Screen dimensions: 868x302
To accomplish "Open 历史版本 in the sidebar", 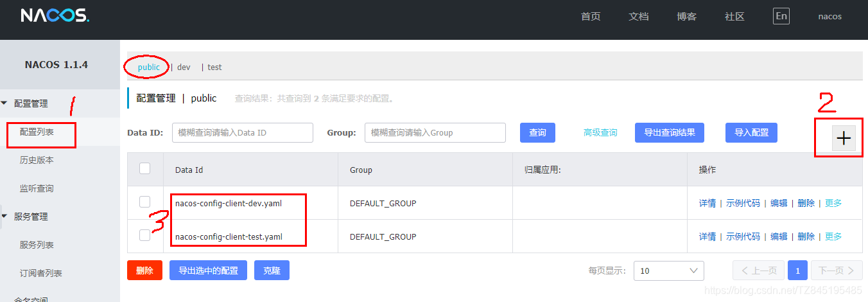I will click(x=37, y=160).
